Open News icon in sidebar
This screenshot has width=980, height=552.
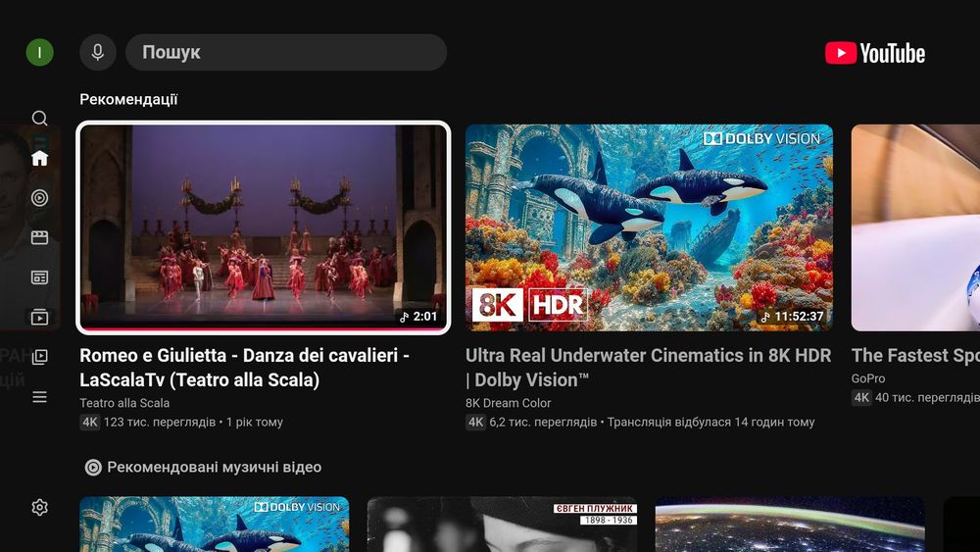pyautogui.click(x=39, y=277)
